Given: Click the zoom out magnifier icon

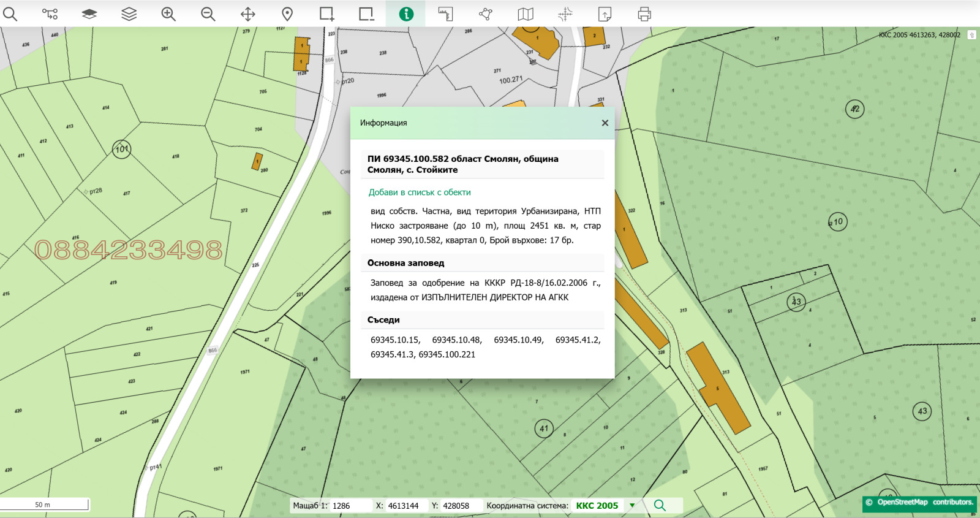Looking at the screenshot, I should (x=208, y=13).
